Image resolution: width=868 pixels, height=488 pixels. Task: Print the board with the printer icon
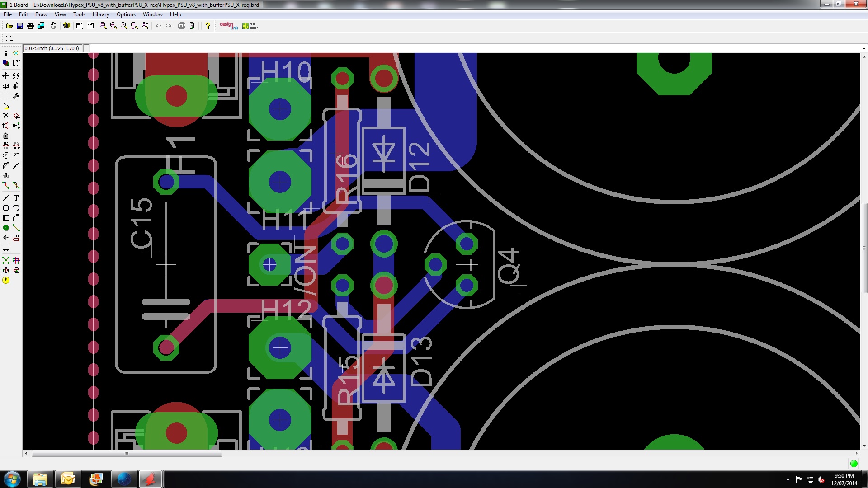coord(30,26)
